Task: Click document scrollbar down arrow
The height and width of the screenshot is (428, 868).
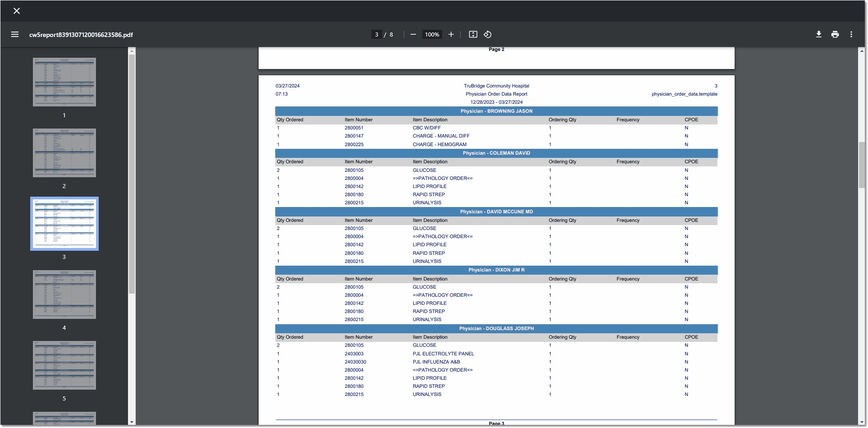Action: coord(862,422)
